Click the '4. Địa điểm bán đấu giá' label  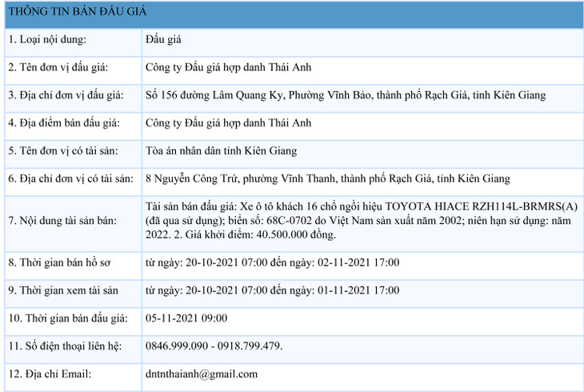pos(63,123)
